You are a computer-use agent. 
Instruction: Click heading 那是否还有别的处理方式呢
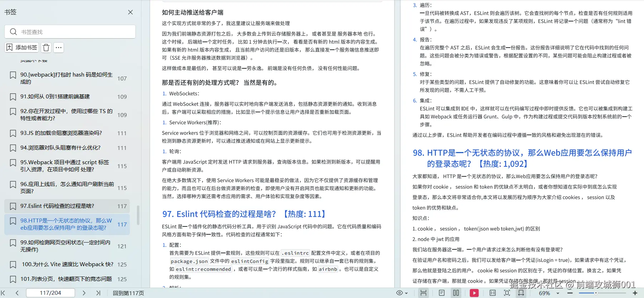[x=220, y=83]
